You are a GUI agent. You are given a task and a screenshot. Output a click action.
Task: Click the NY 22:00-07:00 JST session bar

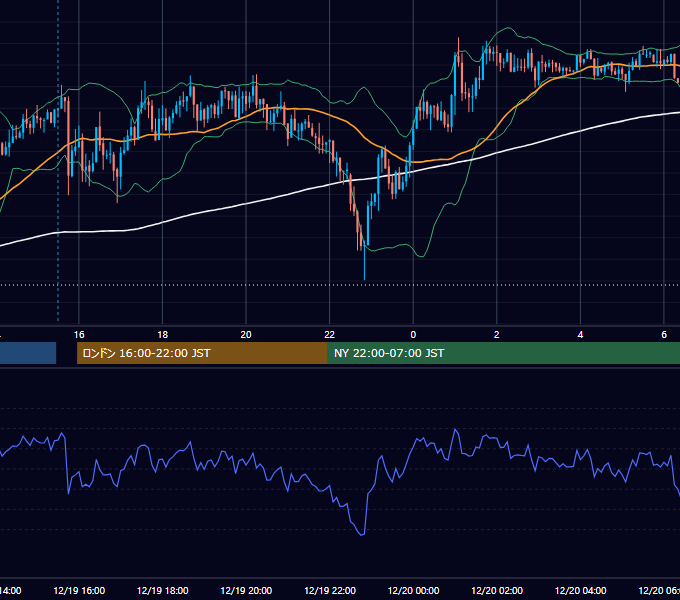point(503,353)
